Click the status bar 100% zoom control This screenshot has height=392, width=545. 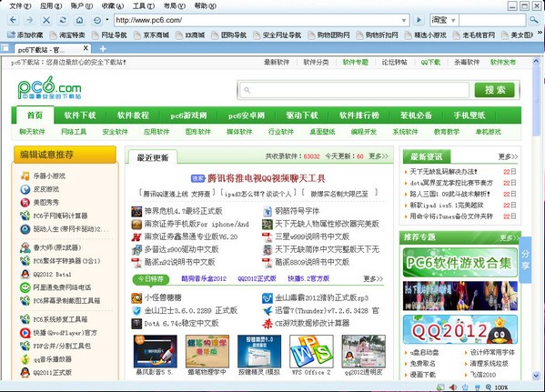click(x=498, y=387)
